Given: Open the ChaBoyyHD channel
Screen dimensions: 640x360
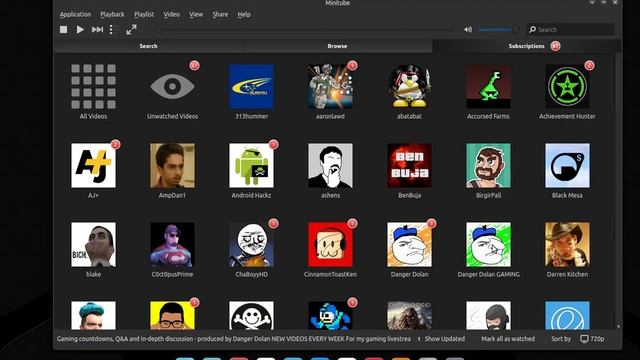Looking at the screenshot, I should pyautogui.click(x=251, y=244).
